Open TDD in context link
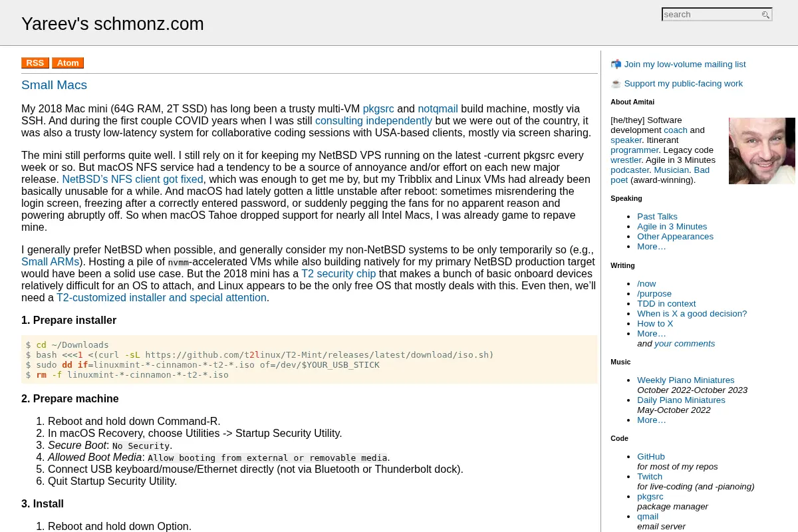The image size is (798, 532). click(x=666, y=304)
